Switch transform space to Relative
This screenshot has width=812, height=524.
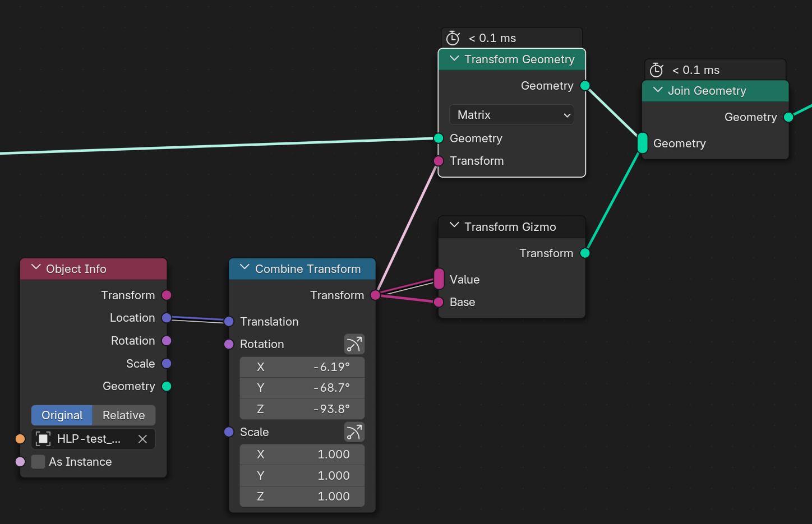click(124, 415)
